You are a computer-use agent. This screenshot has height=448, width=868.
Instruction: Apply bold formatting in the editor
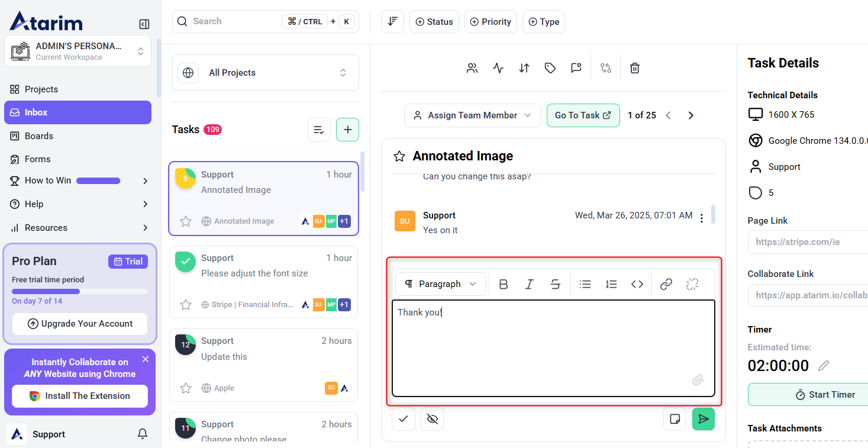[x=504, y=284]
